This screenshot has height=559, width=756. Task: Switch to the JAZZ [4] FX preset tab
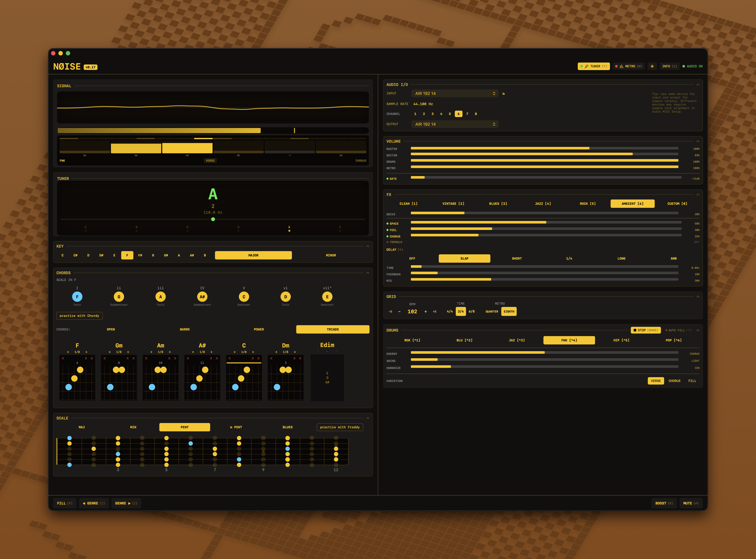543,203
